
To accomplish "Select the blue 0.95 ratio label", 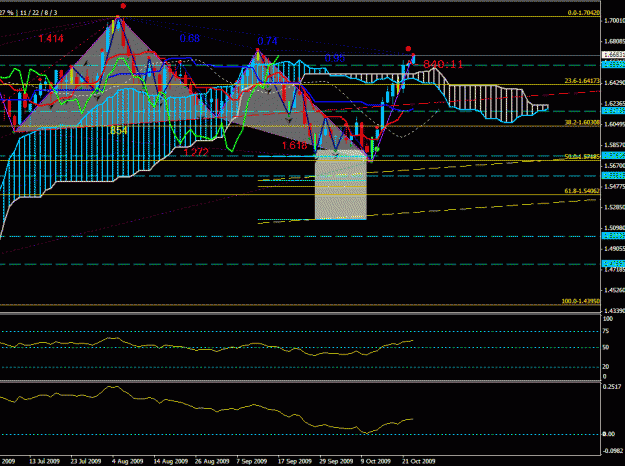I will [334, 58].
